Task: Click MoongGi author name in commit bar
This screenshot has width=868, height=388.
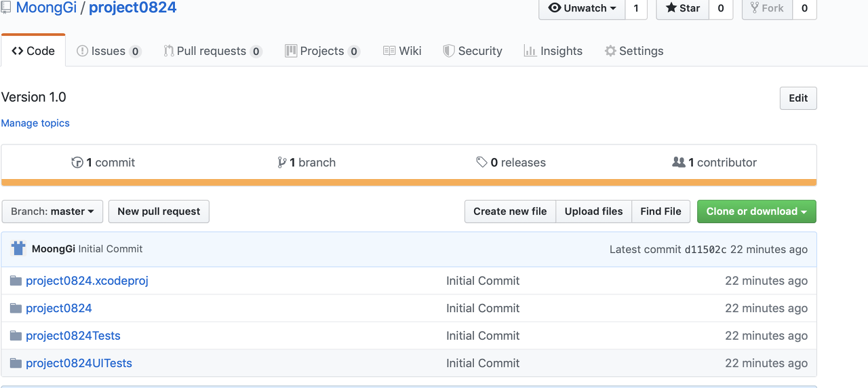Action: click(x=54, y=249)
